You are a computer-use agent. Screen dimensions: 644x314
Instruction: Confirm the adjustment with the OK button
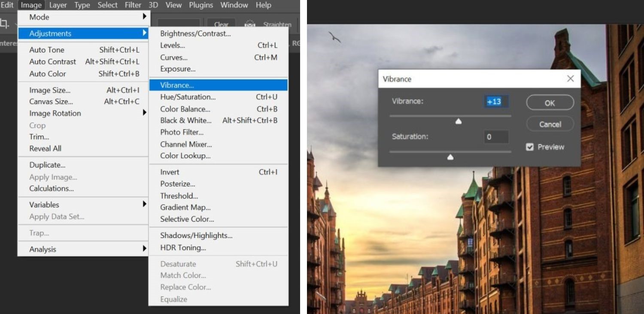point(550,103)
